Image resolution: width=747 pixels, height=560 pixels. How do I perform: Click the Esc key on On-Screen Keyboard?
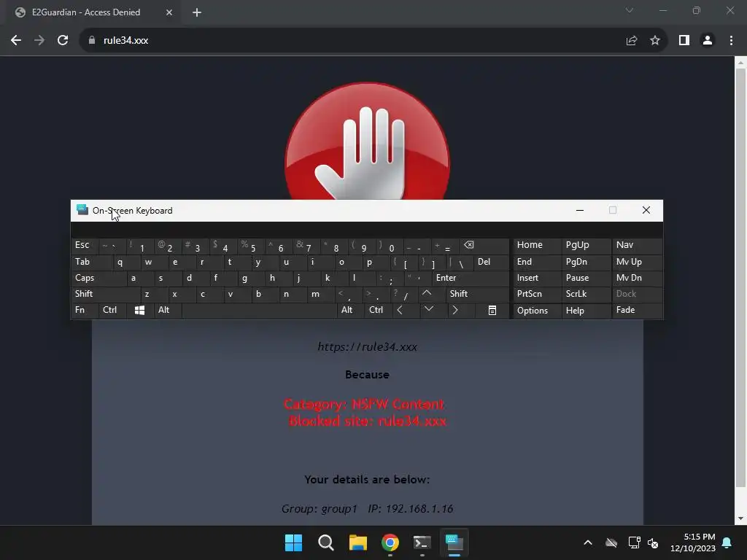pos(85,245)
